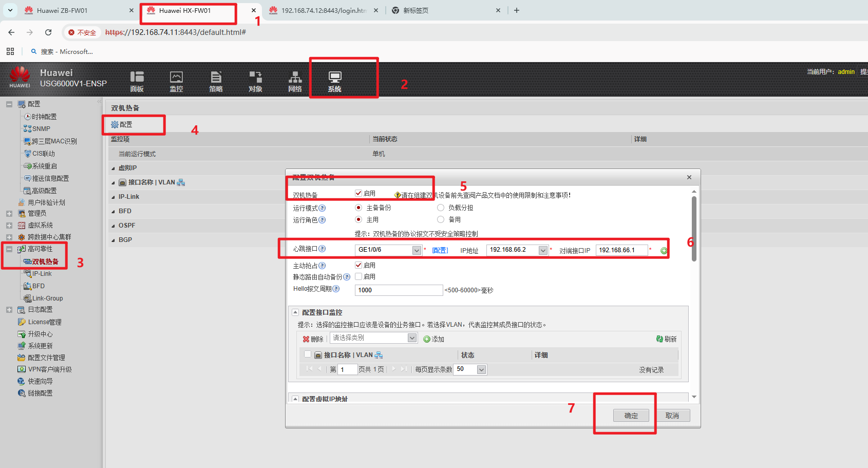The image size is (868, 468).
Task: Click help icon next to 心跳接口
Action: pyautogui.click(x=322, y=249)
